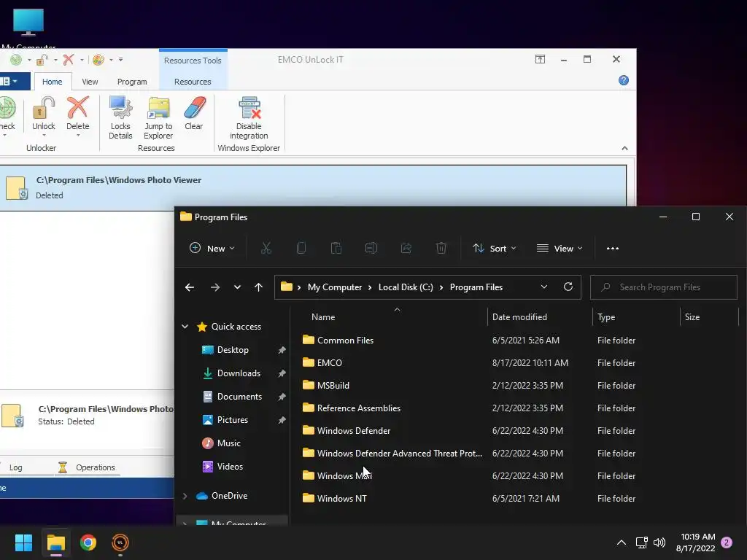747x560 pixels.
Task: Click the Share icon in Program Files toolbar
Action: [x=406, y=248]
